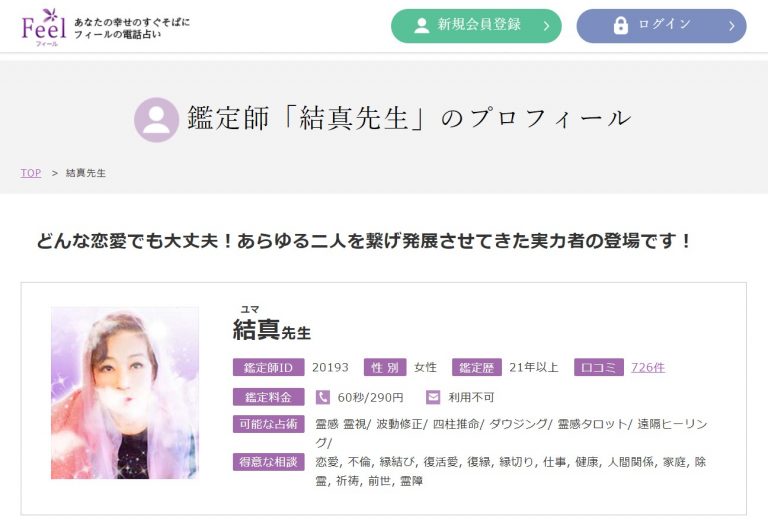768x520 pixels.
Task: Click the 鑑定師ID label tag
Action: [x=268, y=367]
